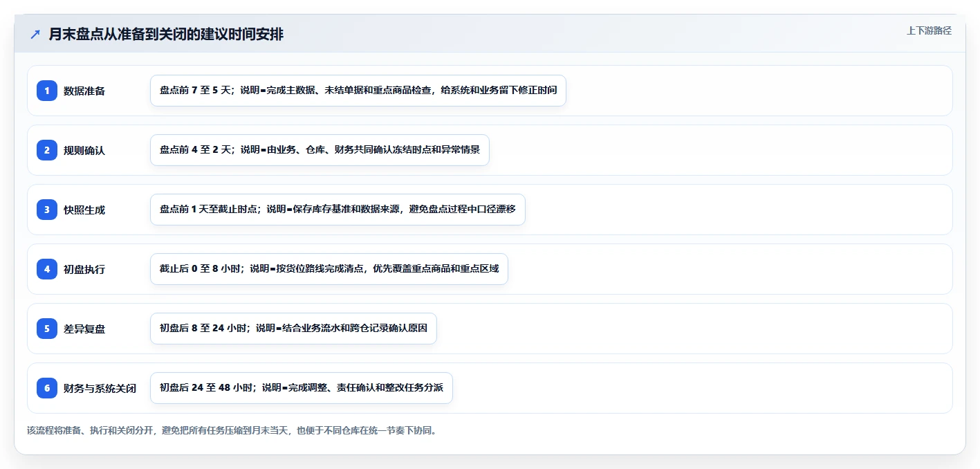This screenshot has width=980, height=469.
Task: Select step badge 1 for 数据准备
Action: click(x=47, y=91)
